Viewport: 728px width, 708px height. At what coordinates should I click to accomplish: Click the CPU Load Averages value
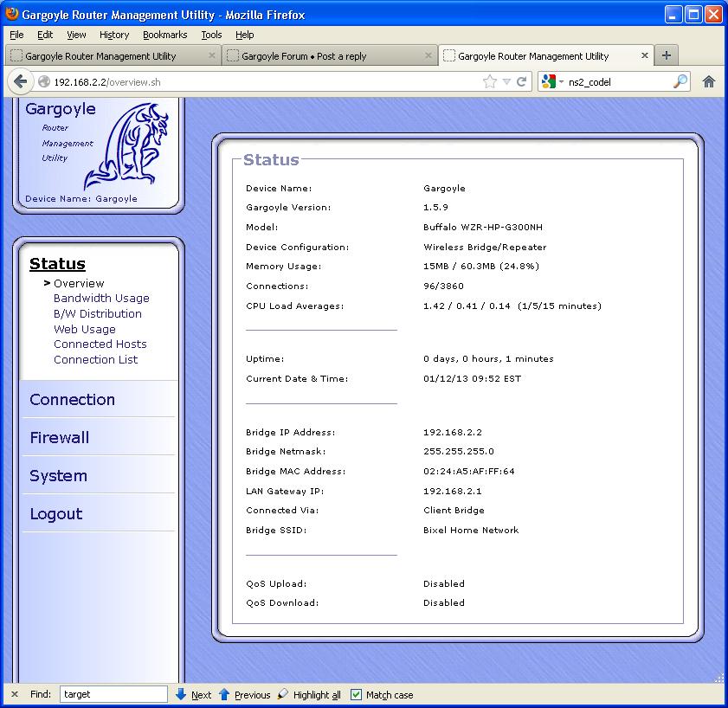512,306
